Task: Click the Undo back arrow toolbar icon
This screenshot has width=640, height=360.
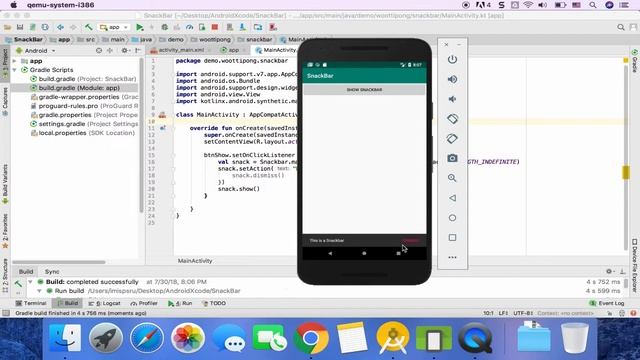Action: pos(60,27)
